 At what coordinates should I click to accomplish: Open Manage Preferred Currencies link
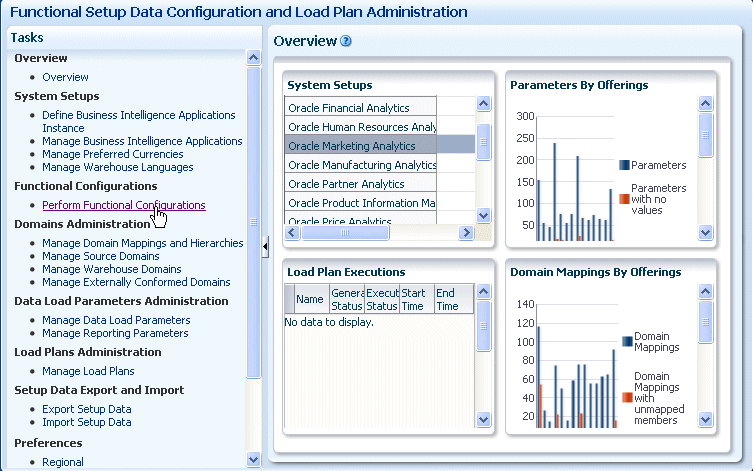coord(113,154)
